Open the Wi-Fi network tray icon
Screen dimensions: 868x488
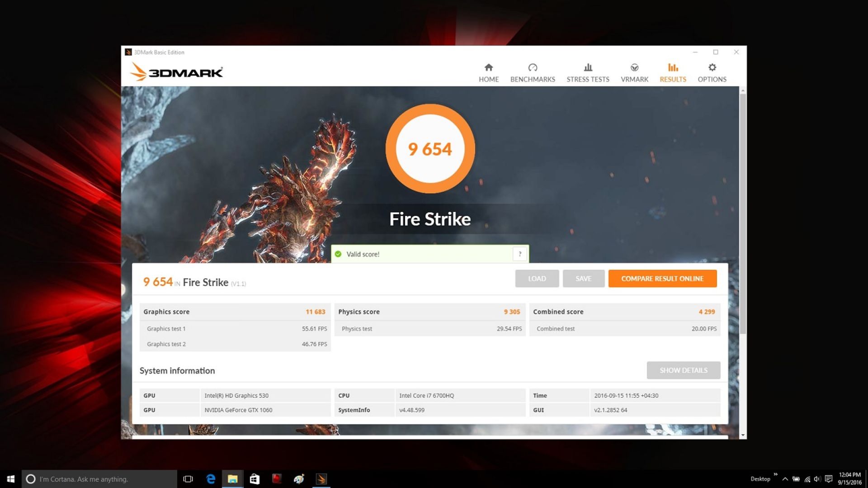(807, 479)
